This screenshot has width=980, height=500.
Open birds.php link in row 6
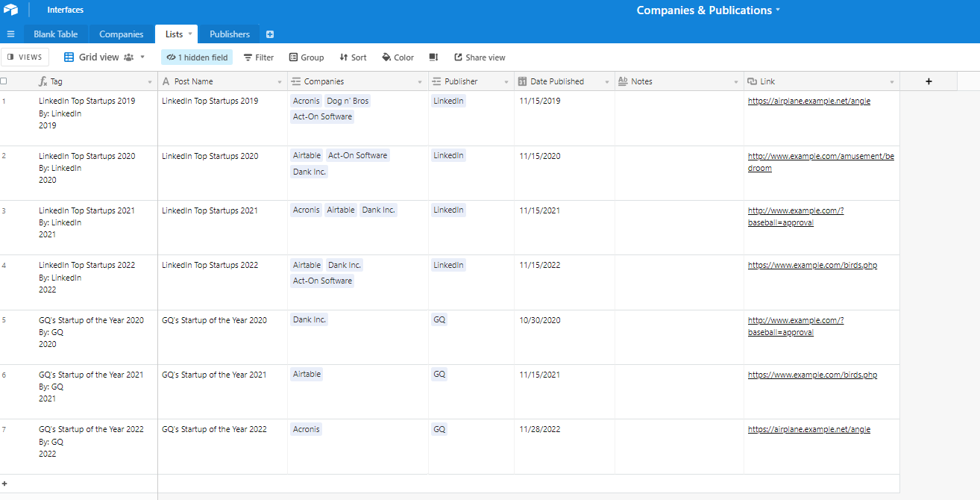click(x=812, y=375)
